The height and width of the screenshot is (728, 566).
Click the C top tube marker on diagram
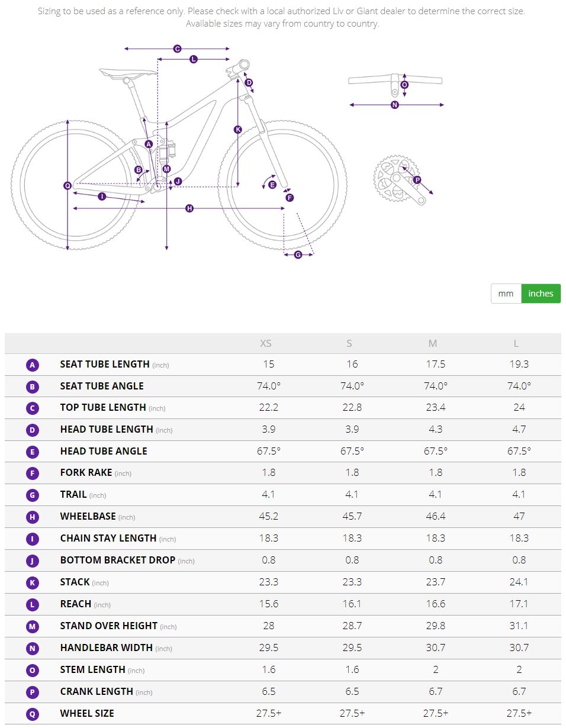[177, 49]
